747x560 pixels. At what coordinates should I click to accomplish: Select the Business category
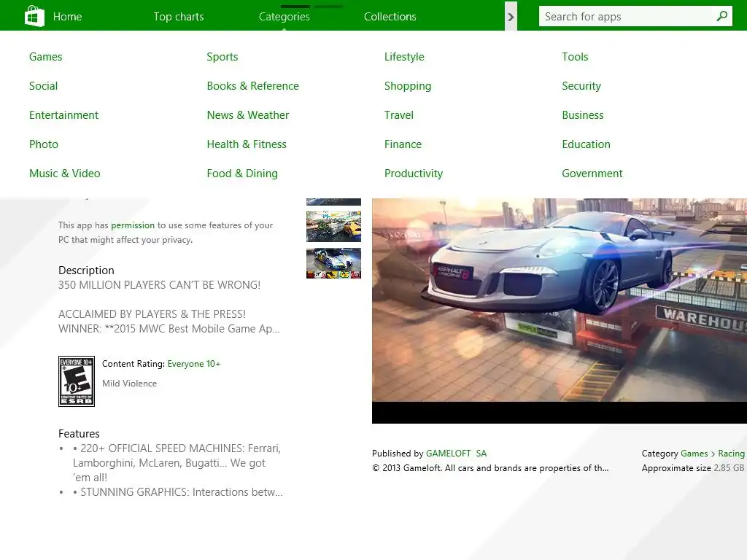point(583,114)
